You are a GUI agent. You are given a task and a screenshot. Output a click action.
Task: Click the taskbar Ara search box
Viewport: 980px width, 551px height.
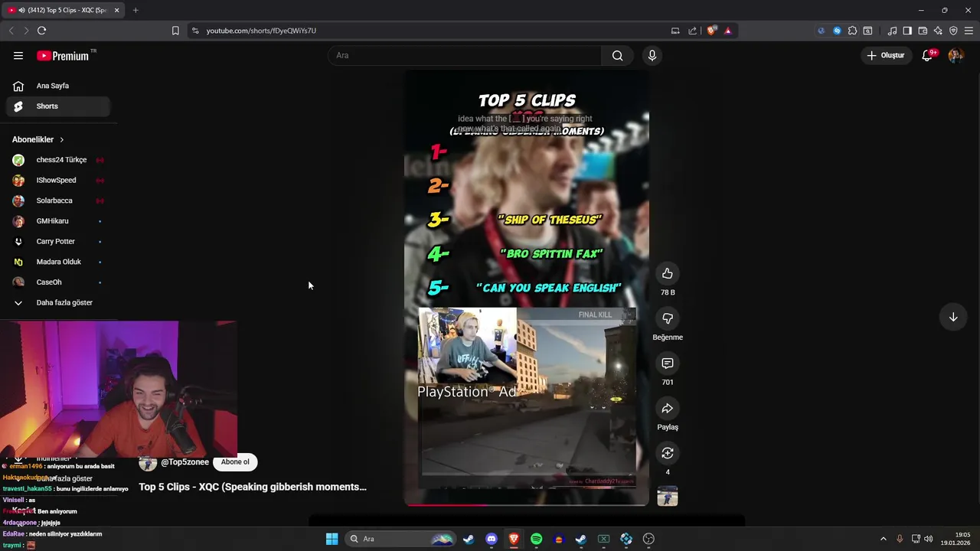tap(400, 539)
